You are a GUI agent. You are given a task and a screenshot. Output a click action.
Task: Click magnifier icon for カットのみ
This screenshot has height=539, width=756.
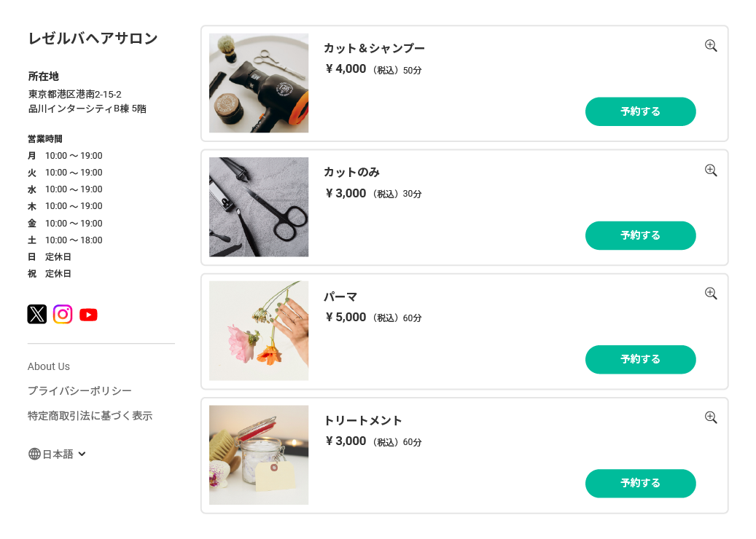[711, 170]
